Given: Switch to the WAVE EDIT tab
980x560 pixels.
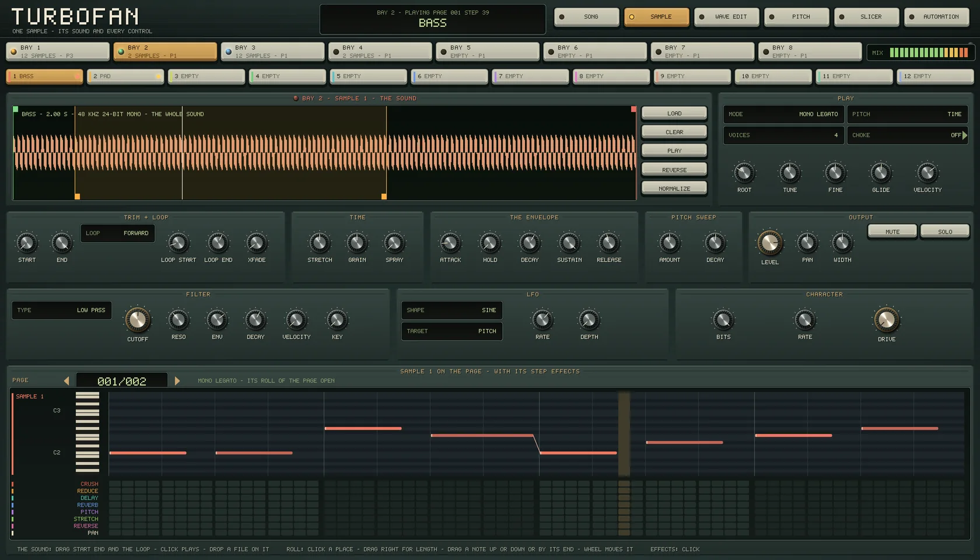Looking at the screenshot, I should (x=726, y=17).
